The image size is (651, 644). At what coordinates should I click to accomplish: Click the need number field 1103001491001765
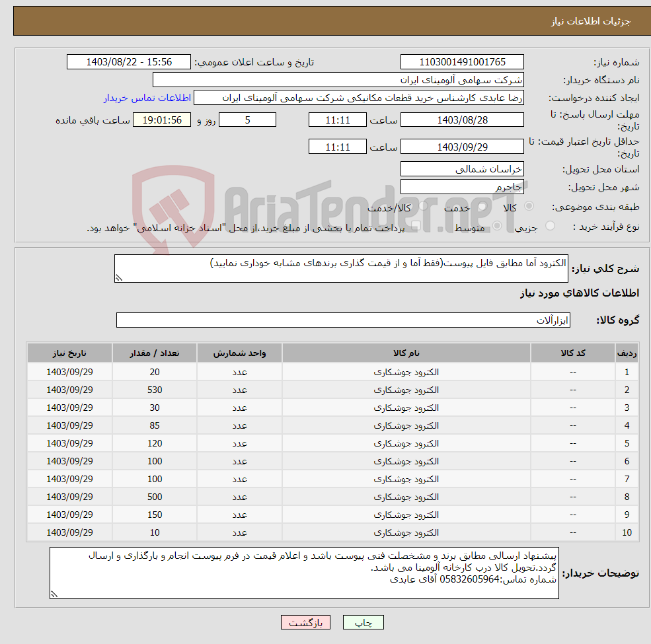click(x=462, y=62)
